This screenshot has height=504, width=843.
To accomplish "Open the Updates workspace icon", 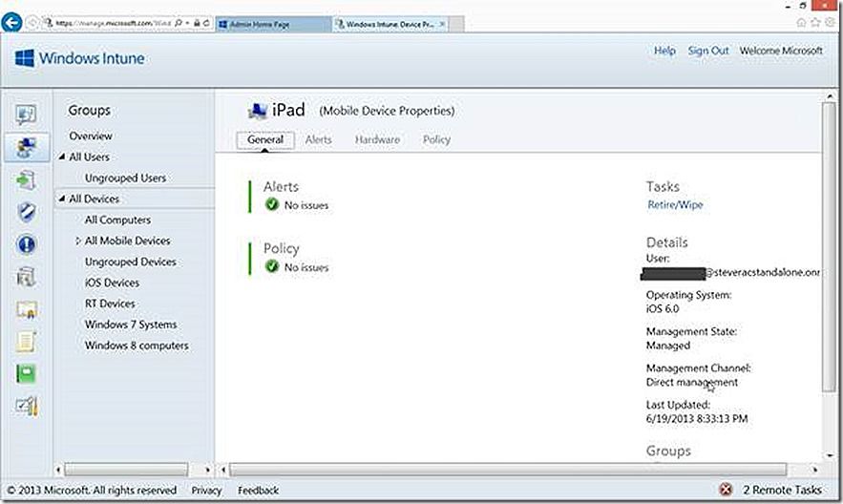I will tap(26, 180).
